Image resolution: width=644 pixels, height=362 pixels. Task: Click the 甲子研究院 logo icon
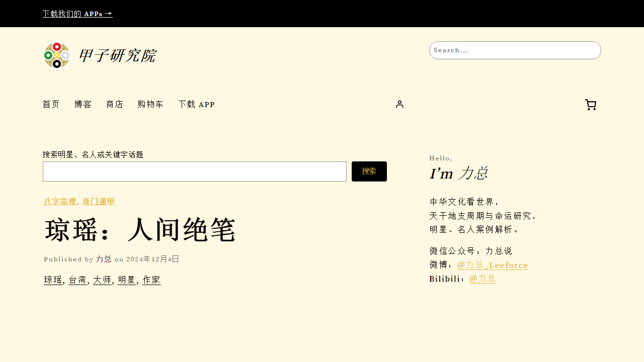pyautogui.click(x=56, y=55)
